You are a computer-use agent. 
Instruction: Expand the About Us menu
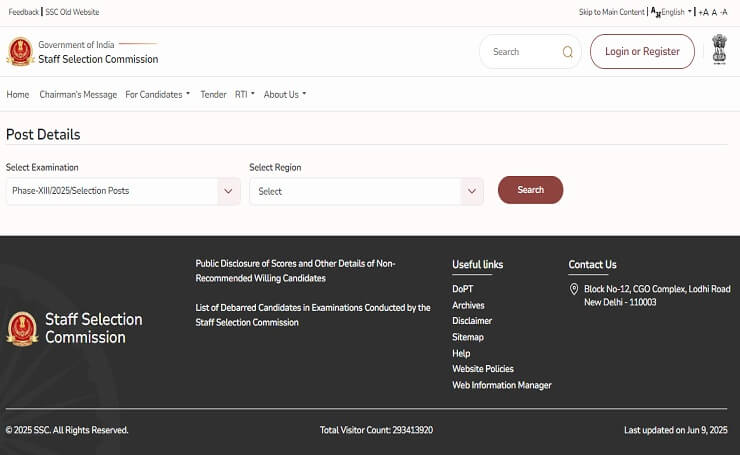point(285,94)
